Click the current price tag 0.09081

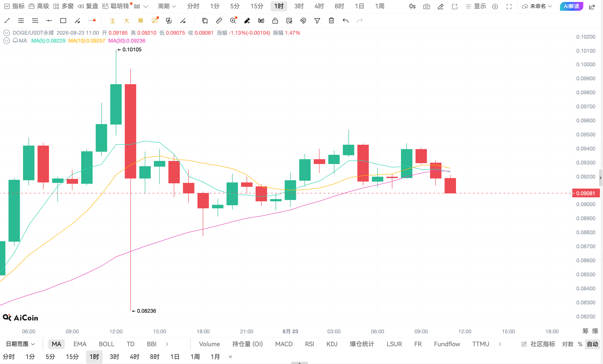pos(586,193)
